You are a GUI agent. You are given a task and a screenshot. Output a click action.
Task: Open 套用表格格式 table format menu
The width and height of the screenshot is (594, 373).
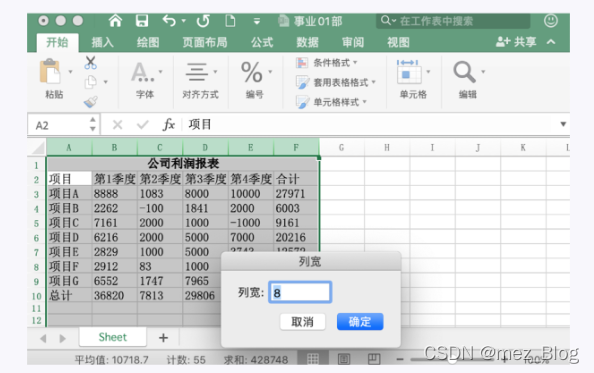click(336, 82)
